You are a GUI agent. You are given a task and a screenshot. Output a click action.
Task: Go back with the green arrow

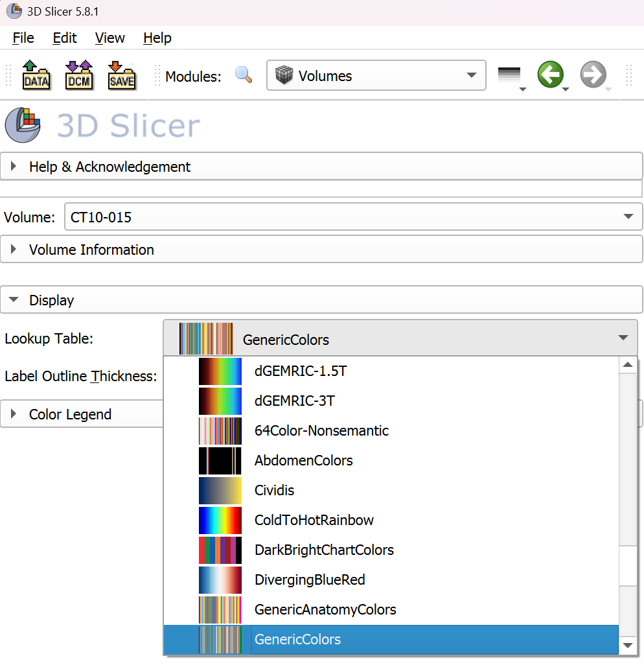[x=550, y=75]
